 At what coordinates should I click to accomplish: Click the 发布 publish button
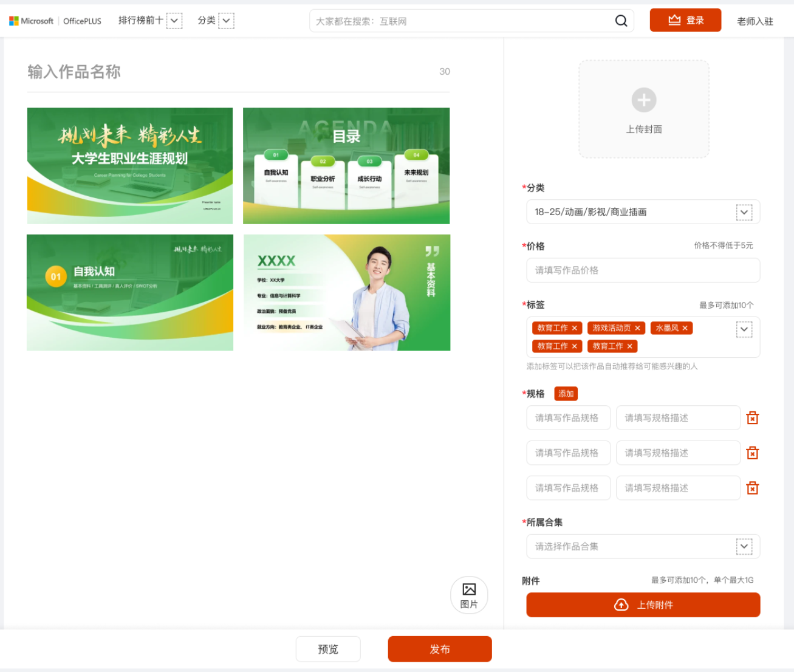(440, 649)
